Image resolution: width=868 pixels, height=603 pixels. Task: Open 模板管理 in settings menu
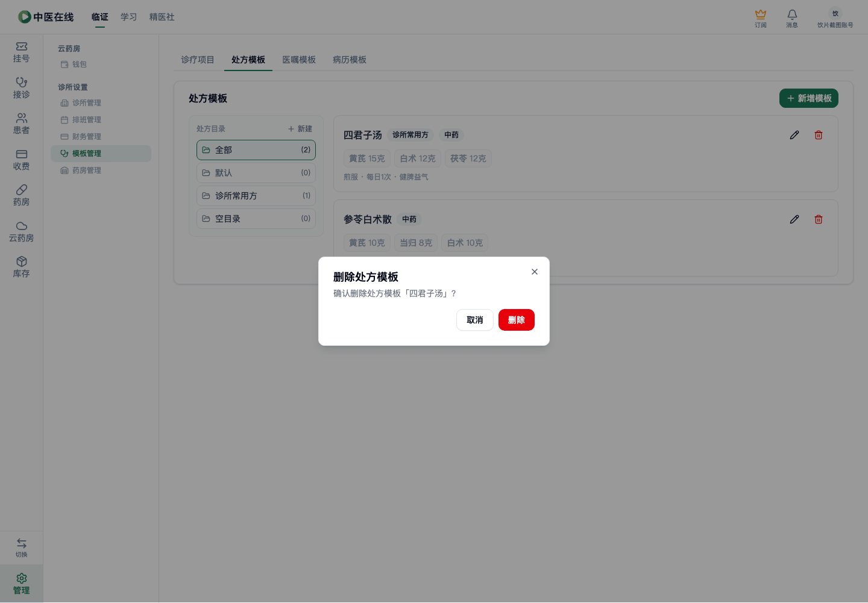click(101, 154)
